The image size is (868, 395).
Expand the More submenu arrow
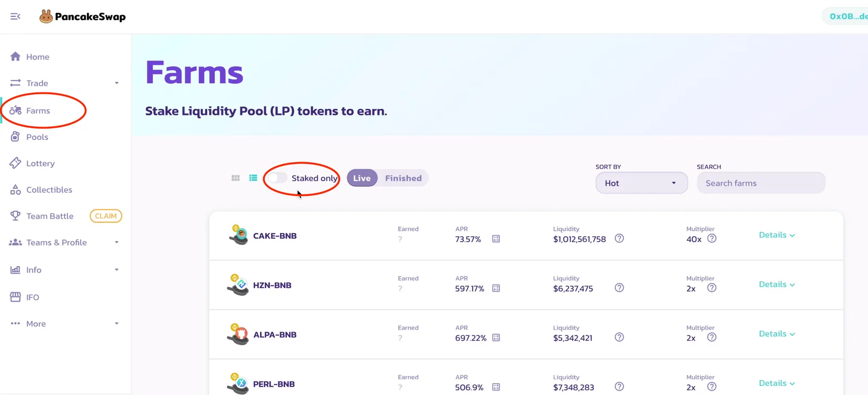(117, 323)
